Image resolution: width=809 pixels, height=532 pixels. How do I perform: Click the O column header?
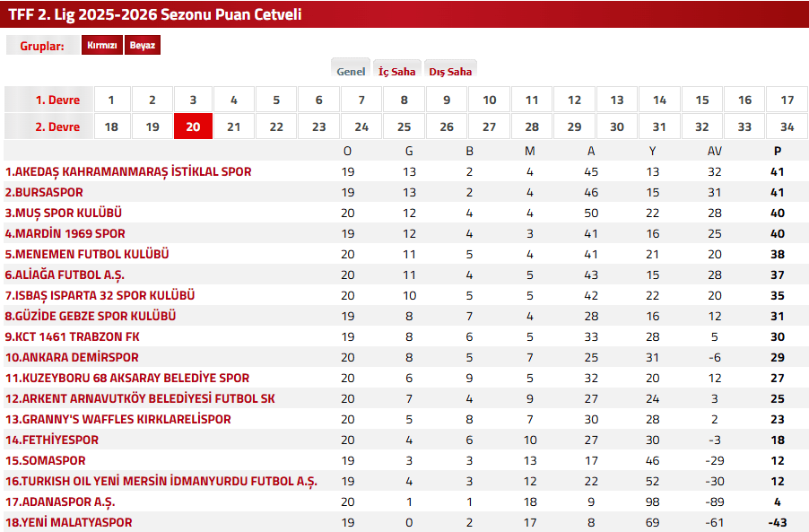(348, 151)
